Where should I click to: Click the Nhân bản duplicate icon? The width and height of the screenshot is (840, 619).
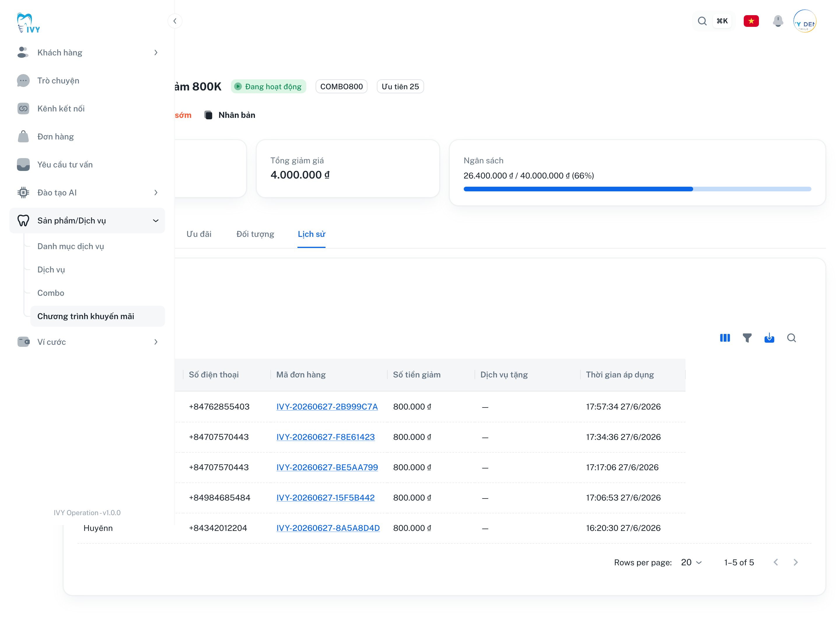click(x=208, y=115)
